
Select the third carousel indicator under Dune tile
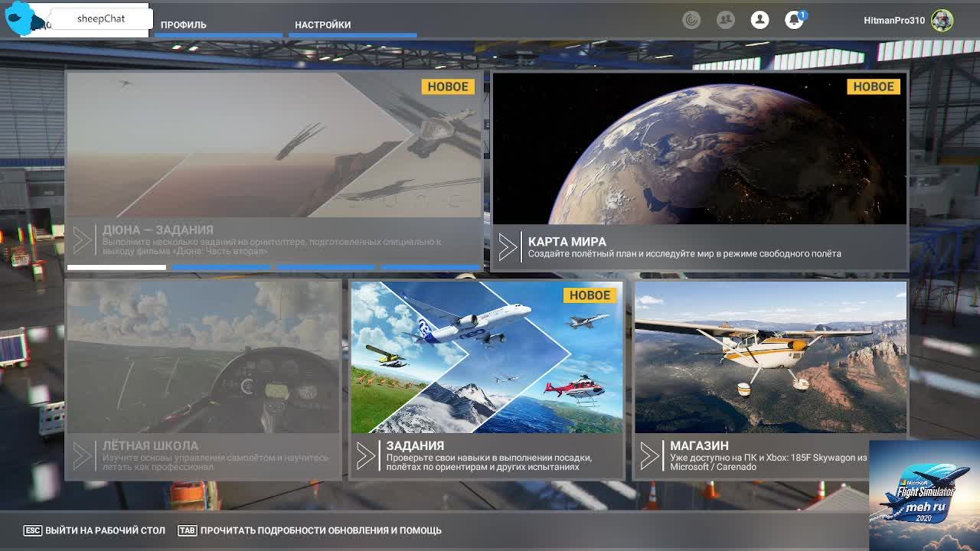326,267
